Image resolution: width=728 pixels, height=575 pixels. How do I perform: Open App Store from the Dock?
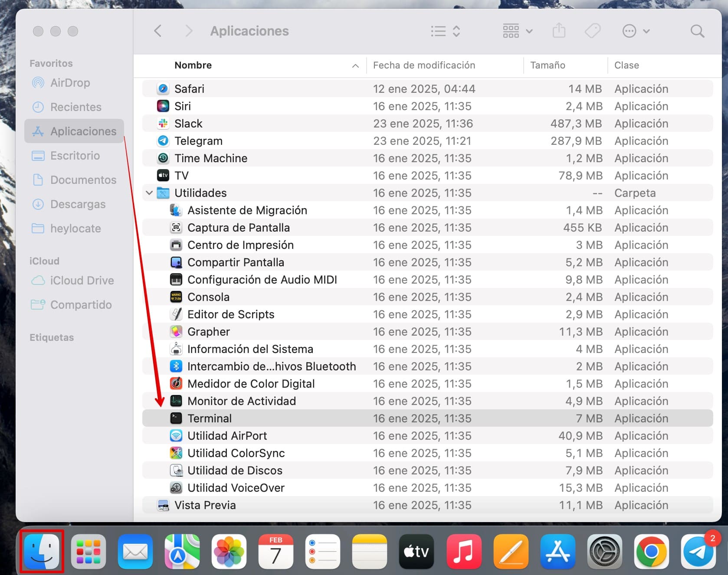[557, 551]
